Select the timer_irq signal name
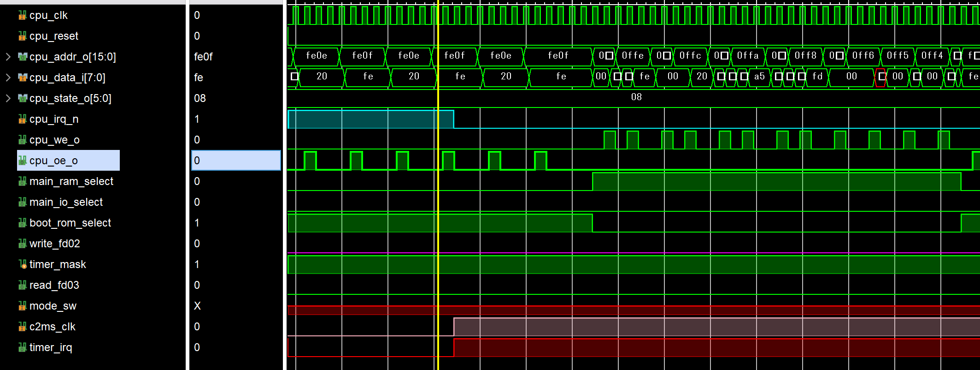Viewport: 980px width, 370px height. click(51, 347)
